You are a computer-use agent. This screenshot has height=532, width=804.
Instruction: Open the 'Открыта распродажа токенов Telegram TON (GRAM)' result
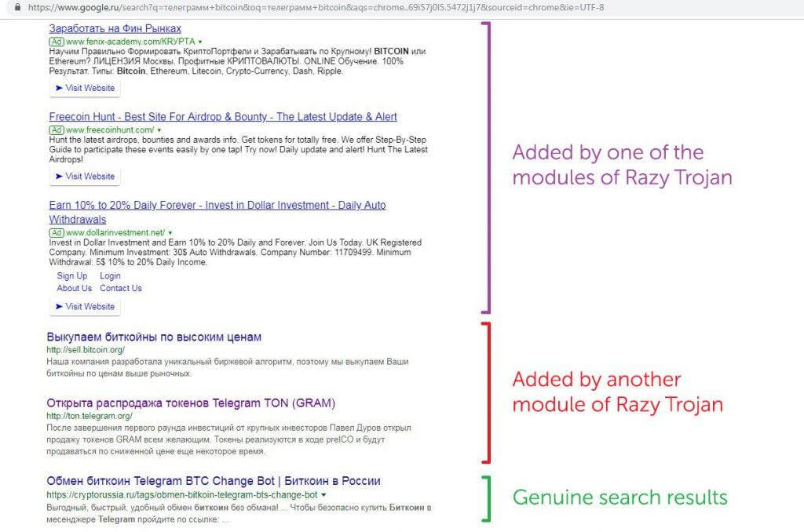coord(191,403)
